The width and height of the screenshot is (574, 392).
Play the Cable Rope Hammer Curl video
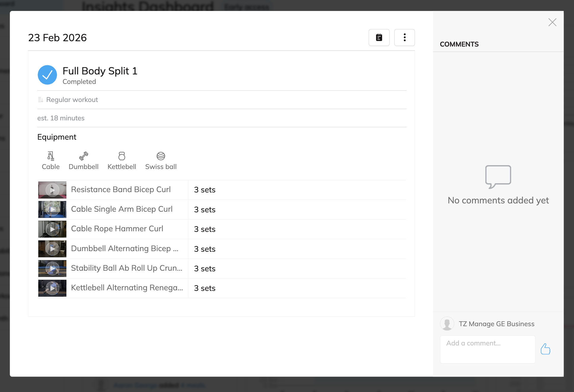52,229
